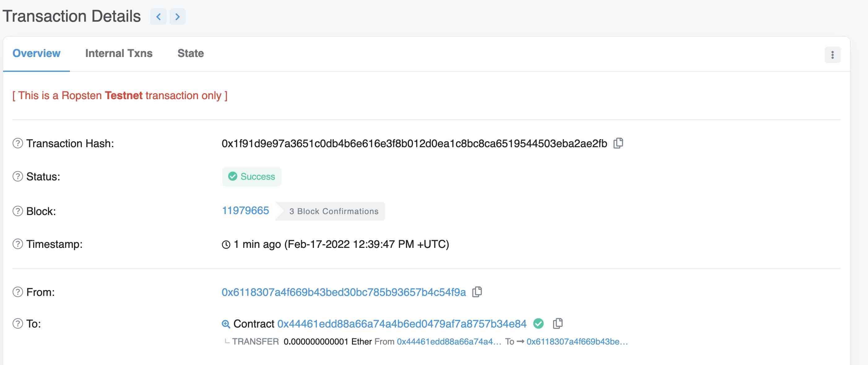
Task: Go to next transaction with right chevron
Action: click(178, 16)
